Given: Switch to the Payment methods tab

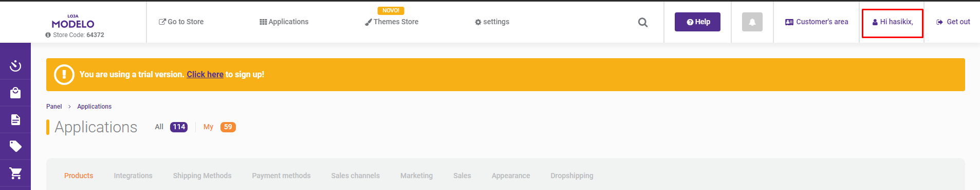Looking at the screenshot, I should (281, 176).
